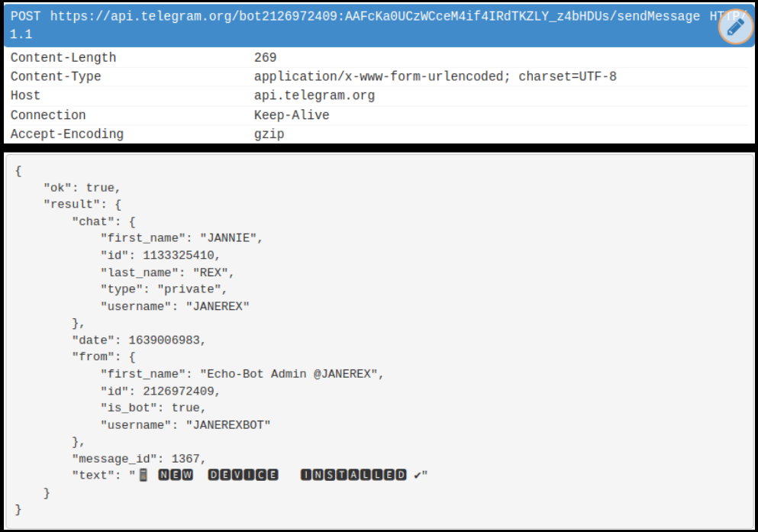Click the api.telegram.org host value
The image size is (758, 532).
(314, 95)
